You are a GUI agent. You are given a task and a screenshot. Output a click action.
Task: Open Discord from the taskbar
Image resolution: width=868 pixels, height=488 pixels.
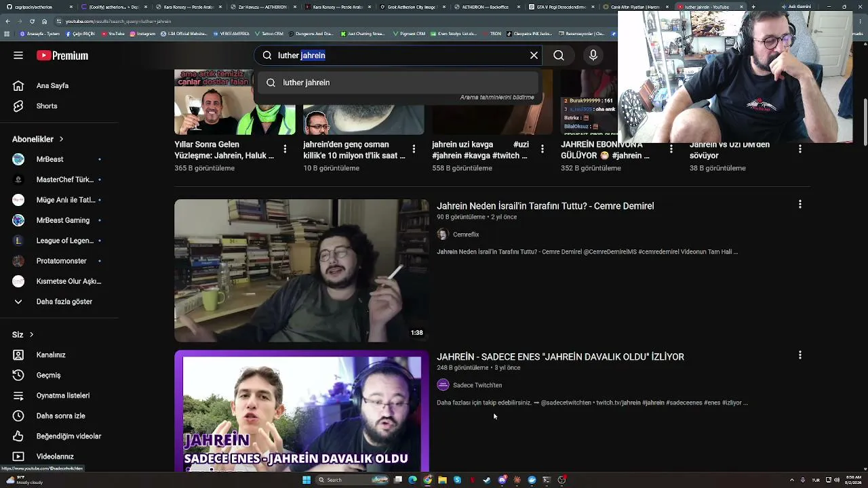[x=502, y=480]
